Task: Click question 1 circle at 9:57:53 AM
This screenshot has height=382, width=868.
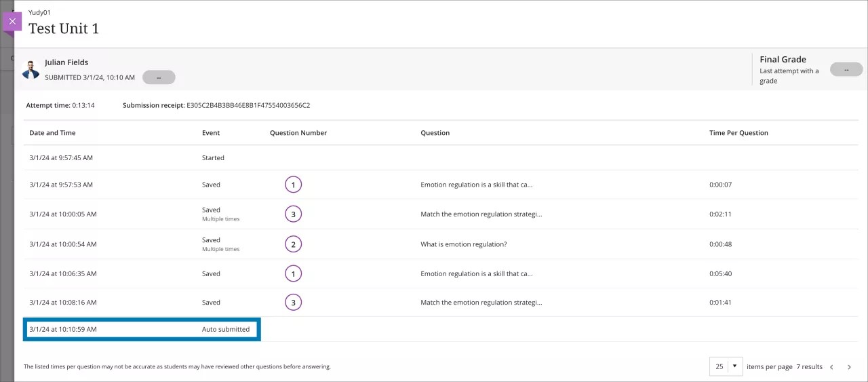Action: (x=293, y=185)
